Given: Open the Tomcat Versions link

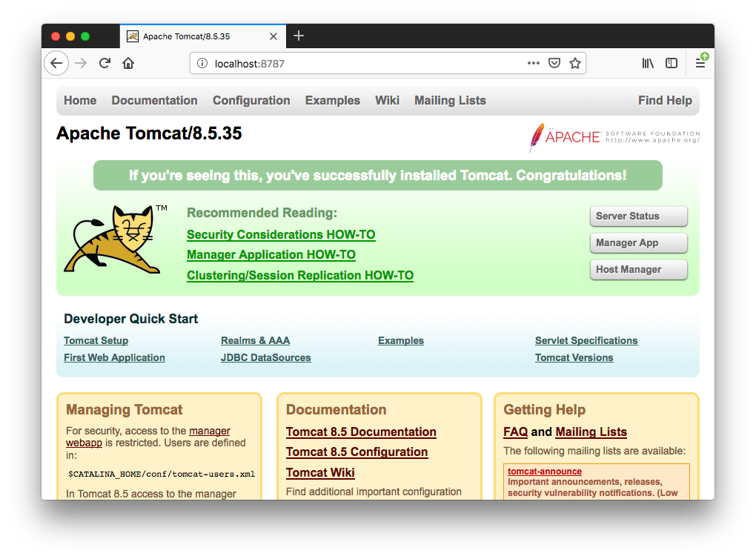Looking at the screenshot, I should tap(574, 357).
